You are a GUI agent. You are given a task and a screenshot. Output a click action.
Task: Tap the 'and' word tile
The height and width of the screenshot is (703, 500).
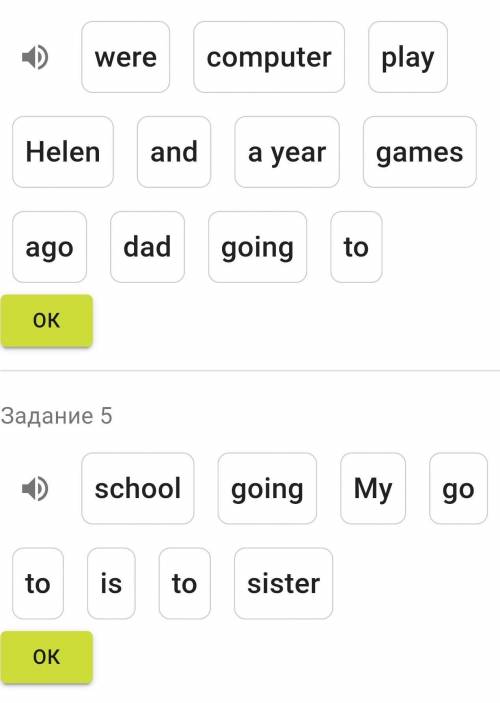point(174,152)
